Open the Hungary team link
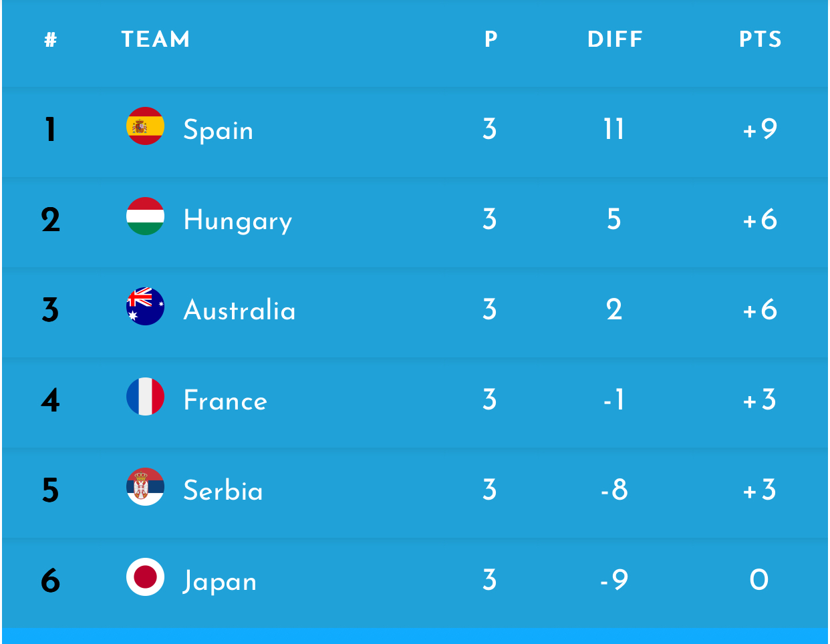Screen dimensions: 830x644 (x=237, y=220)
